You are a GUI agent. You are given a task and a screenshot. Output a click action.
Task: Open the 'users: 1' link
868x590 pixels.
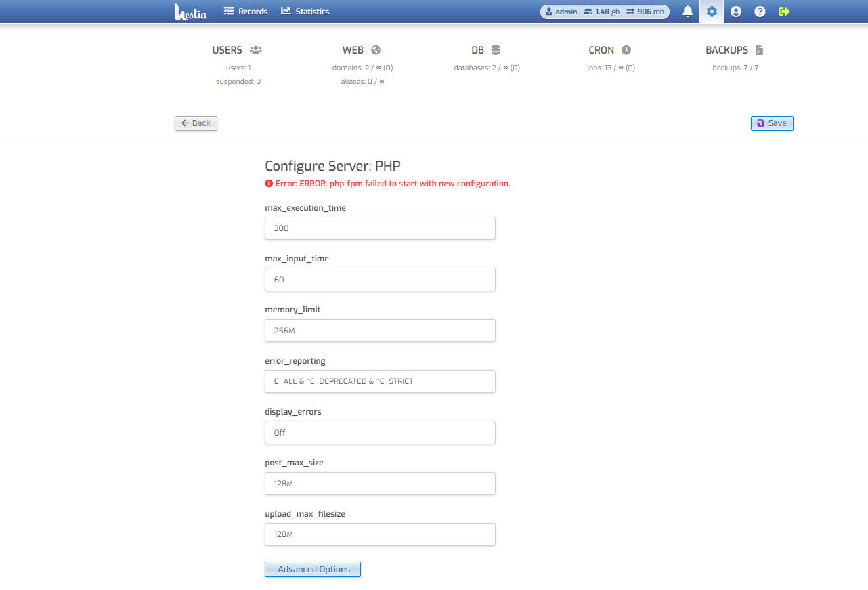(x=238, y=67)
